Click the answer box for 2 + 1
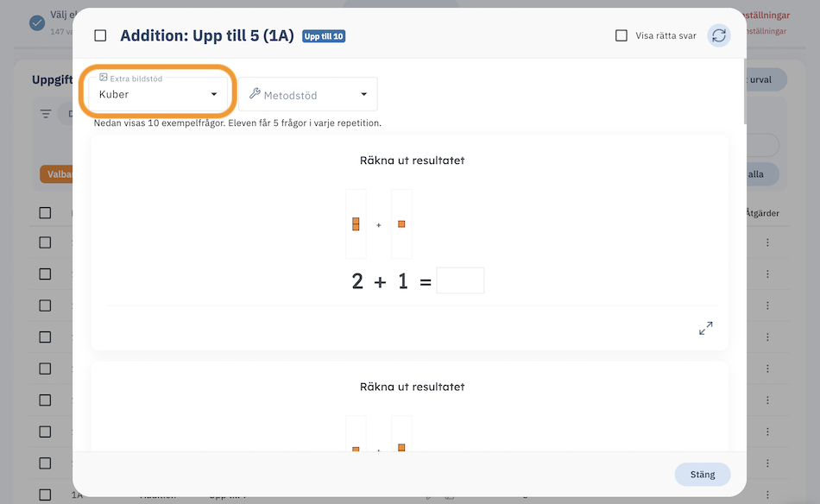 [460, 280]
